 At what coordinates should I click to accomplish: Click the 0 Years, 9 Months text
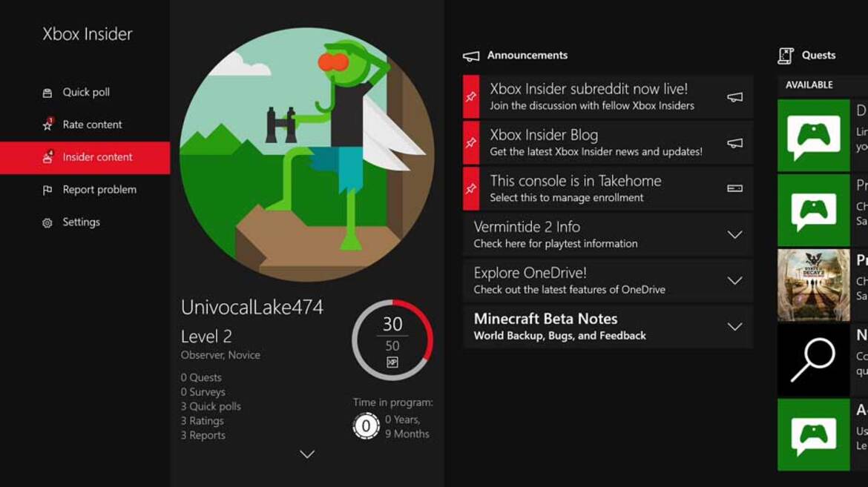tap(407, 427)
